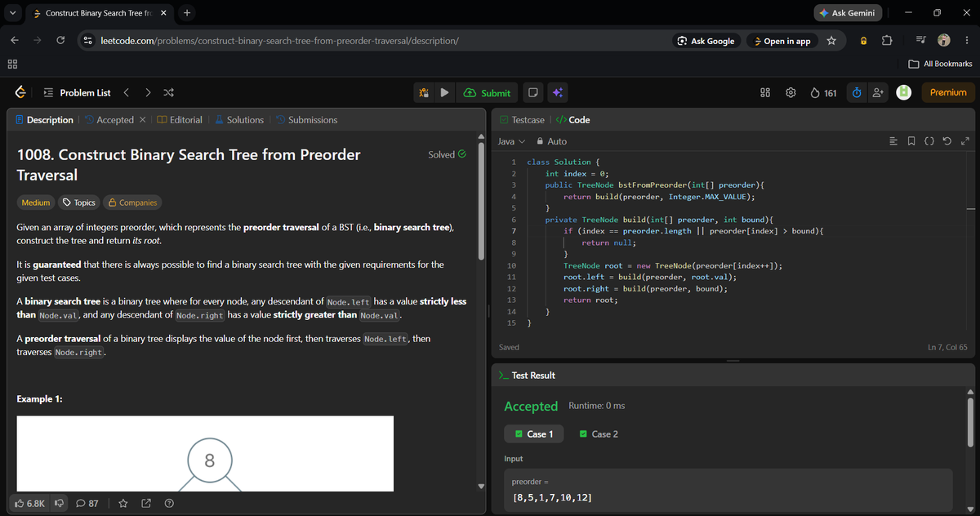This screenshot has width=980, height=516.
Task: Reset code to default with undo icon
Action: [947, 141]
